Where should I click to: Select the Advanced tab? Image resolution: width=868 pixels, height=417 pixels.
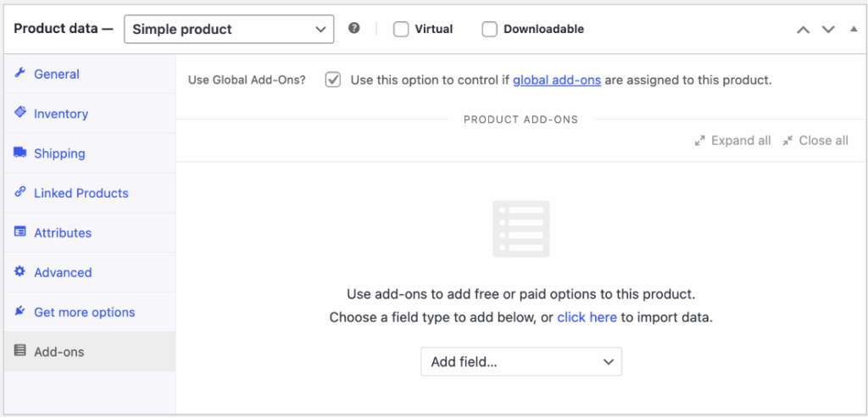click(90, 272)
